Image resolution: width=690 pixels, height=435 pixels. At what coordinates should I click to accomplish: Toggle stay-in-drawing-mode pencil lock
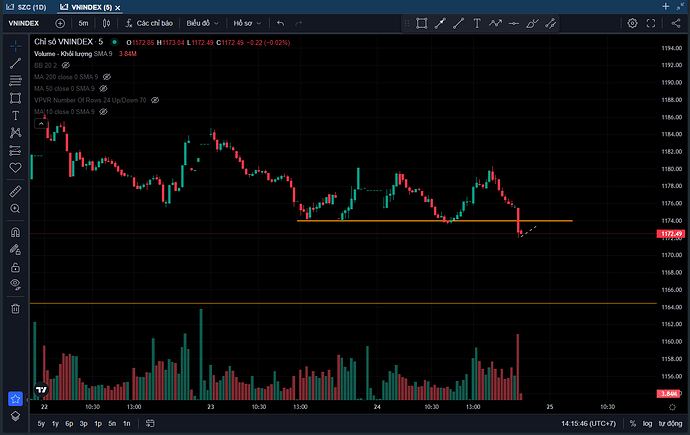click(15, 250)
